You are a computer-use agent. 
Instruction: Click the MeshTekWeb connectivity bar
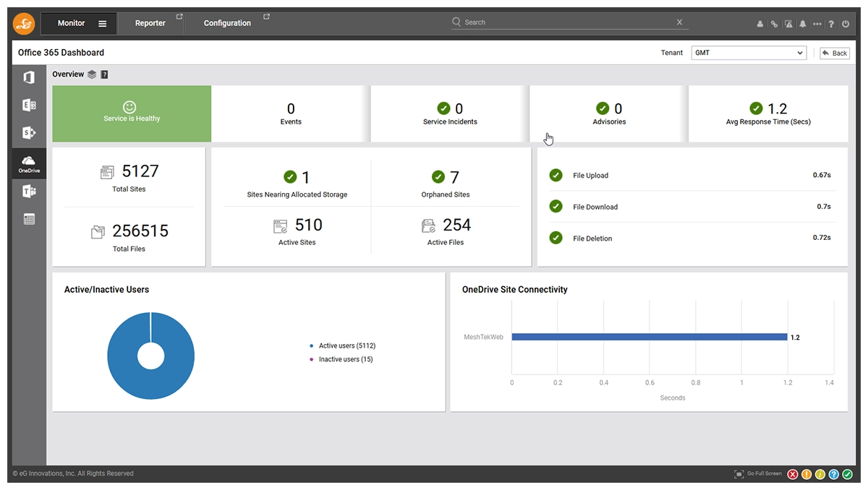650,337
